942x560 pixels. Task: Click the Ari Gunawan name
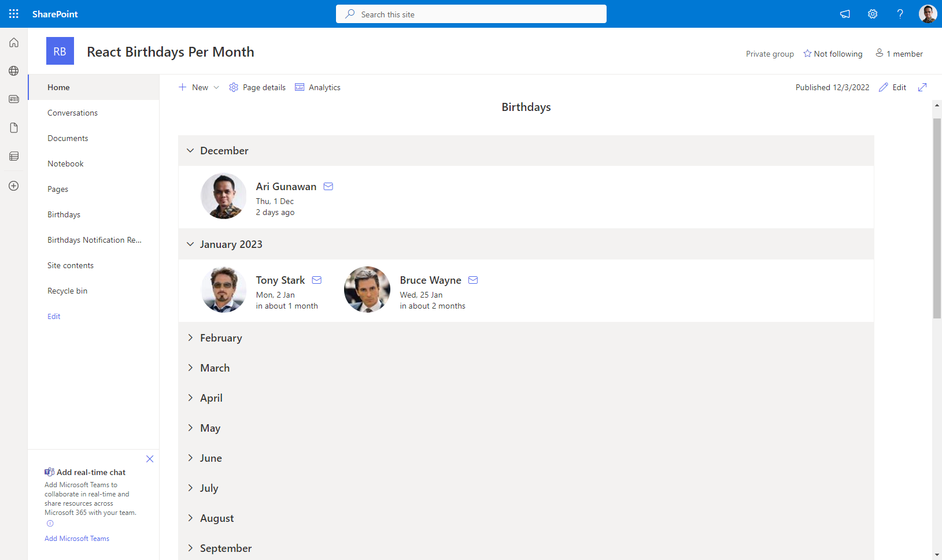[x=286, y=187]
